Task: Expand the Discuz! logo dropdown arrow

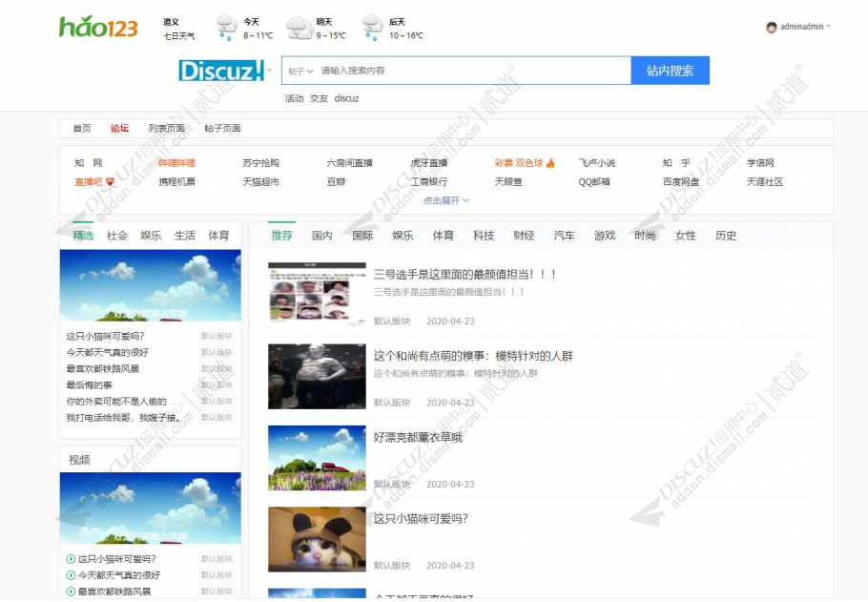Action: pos(270,71)
